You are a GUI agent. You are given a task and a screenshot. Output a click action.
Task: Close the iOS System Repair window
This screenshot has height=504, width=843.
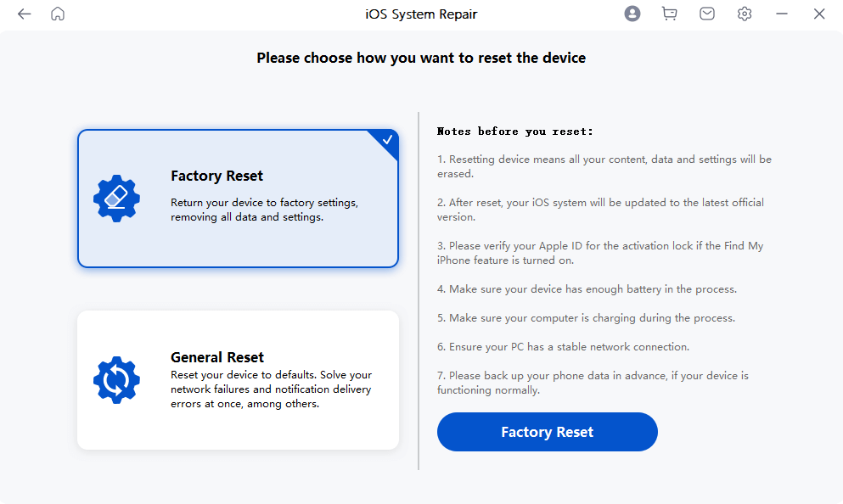pos(819,14)
